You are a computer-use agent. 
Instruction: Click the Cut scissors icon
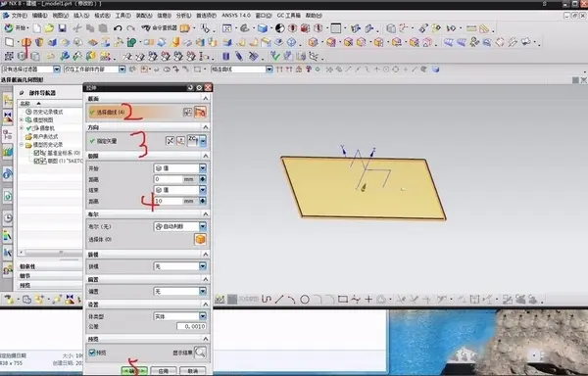(76, 28)
